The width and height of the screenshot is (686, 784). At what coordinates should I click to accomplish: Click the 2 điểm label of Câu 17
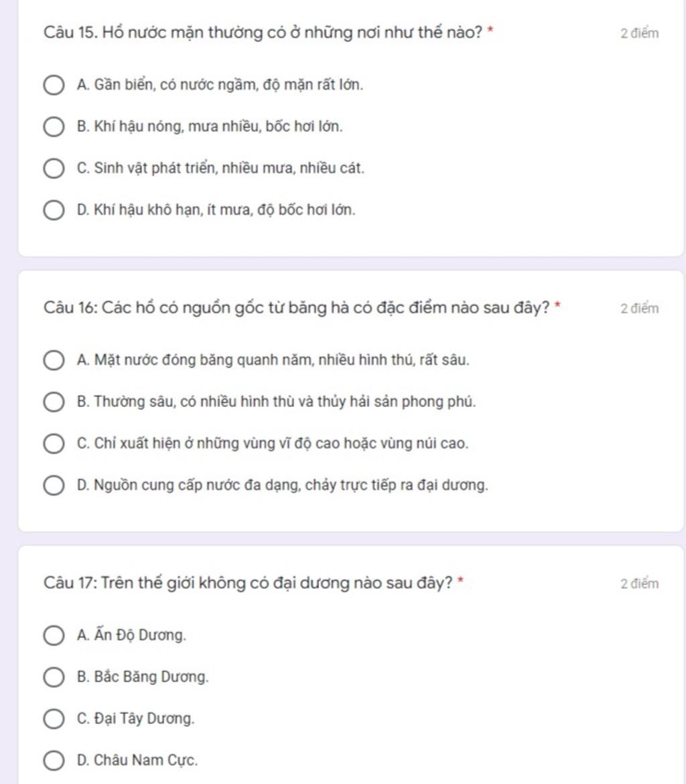(640, 584)
